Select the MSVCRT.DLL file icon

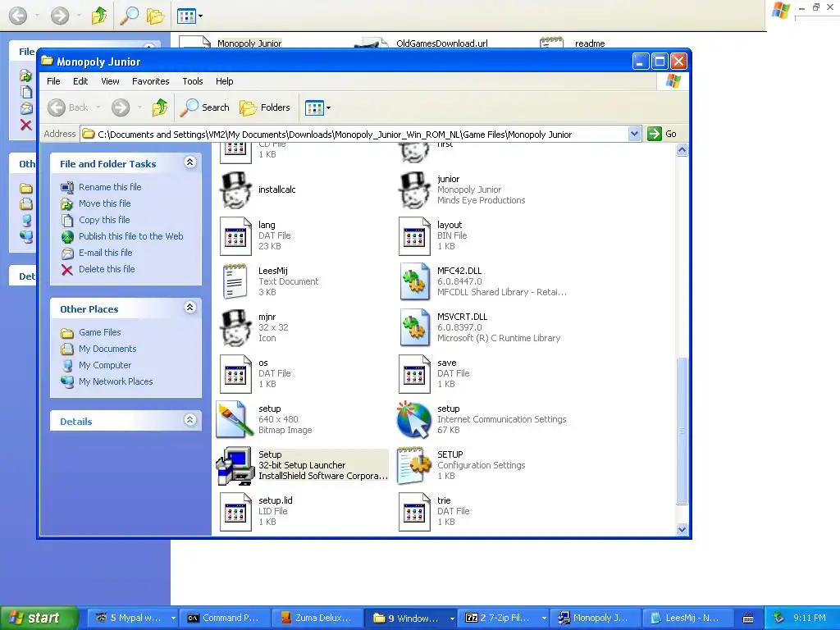pos(414,327)
